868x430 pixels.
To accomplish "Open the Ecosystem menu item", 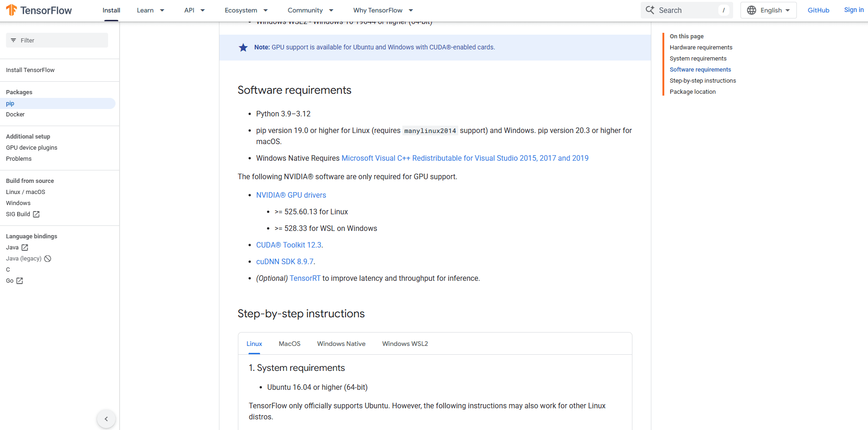I will pos(241,10).
